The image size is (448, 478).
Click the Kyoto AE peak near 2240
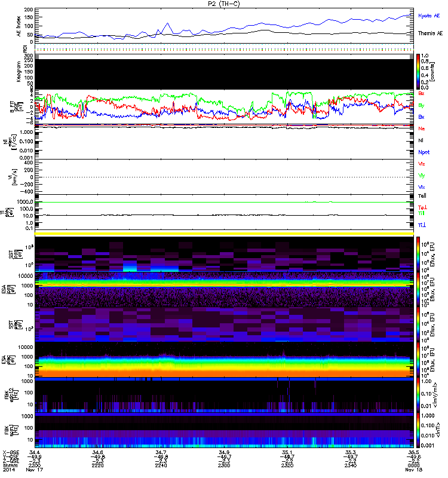click(167, 23)
